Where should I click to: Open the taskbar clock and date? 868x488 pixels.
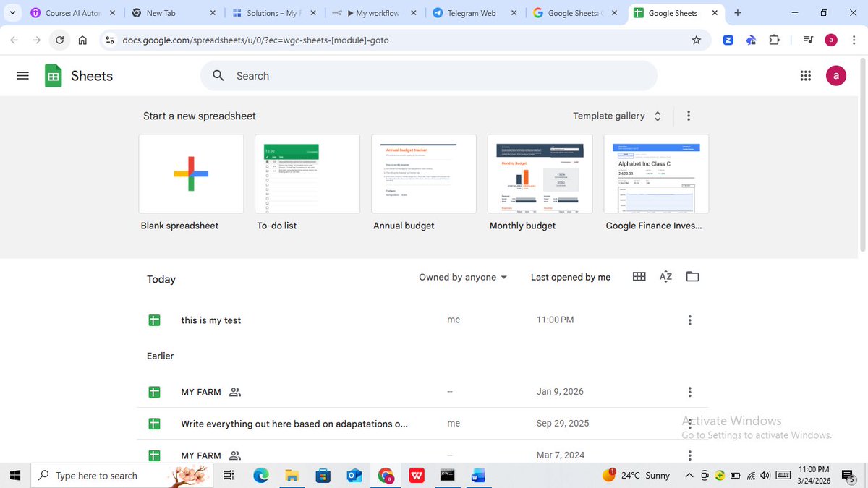coord(814,476)
